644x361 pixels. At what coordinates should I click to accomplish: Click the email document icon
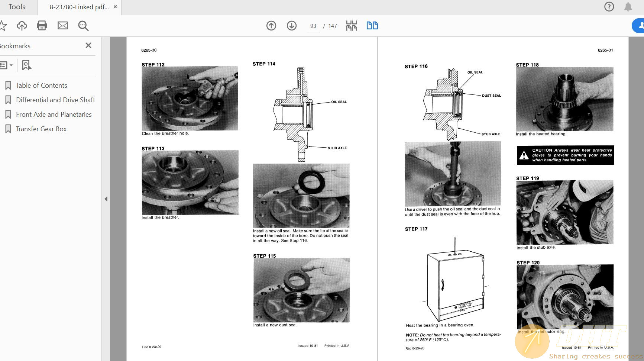coord(62,25)
